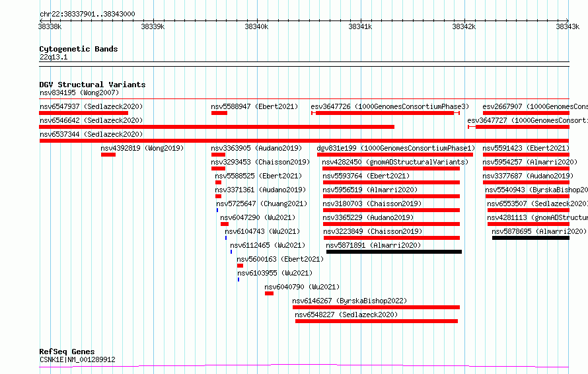Click the DGV Structural Variants track title
The height and width of the screenshot is (374, 588).
(x=92, y=85)
